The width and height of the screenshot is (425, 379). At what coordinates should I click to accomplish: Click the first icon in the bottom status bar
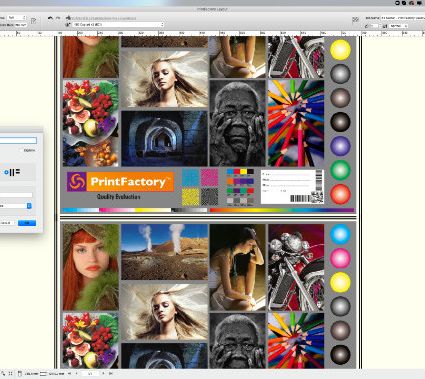(3, 374)
